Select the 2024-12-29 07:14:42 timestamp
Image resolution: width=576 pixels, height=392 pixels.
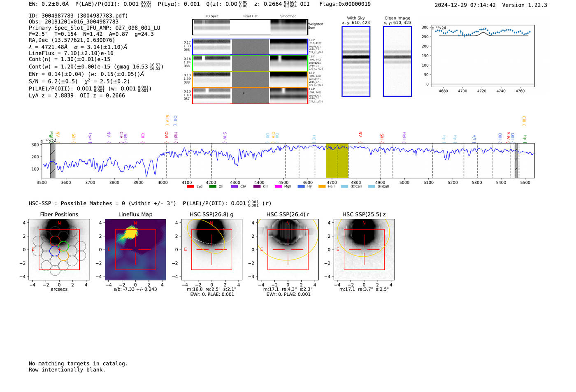[465, 5]
